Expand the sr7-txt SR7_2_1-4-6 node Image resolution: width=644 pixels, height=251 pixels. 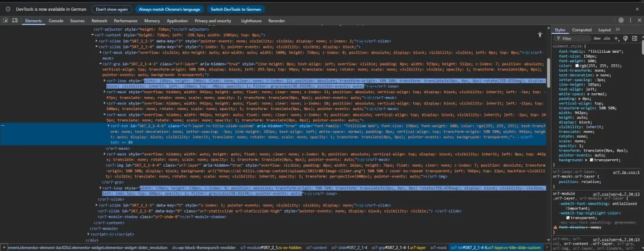pyautogui.click(x=109, y=125)
